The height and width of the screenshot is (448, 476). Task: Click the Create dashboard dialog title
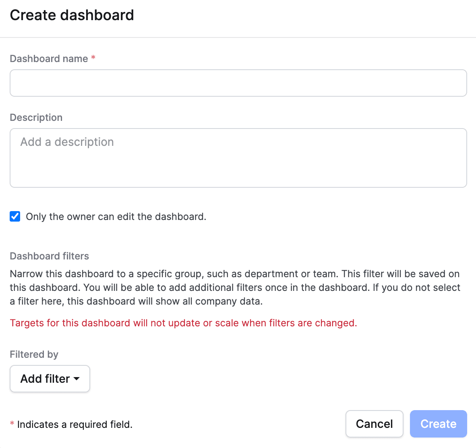72,15
